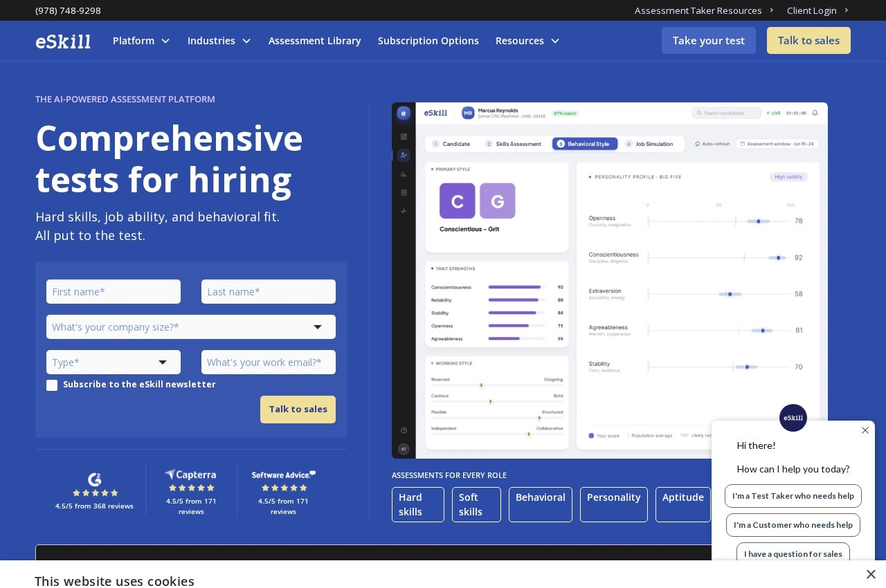886x588 pixels.
Task: Open the company size dropdown
Action: pos(191,327)
